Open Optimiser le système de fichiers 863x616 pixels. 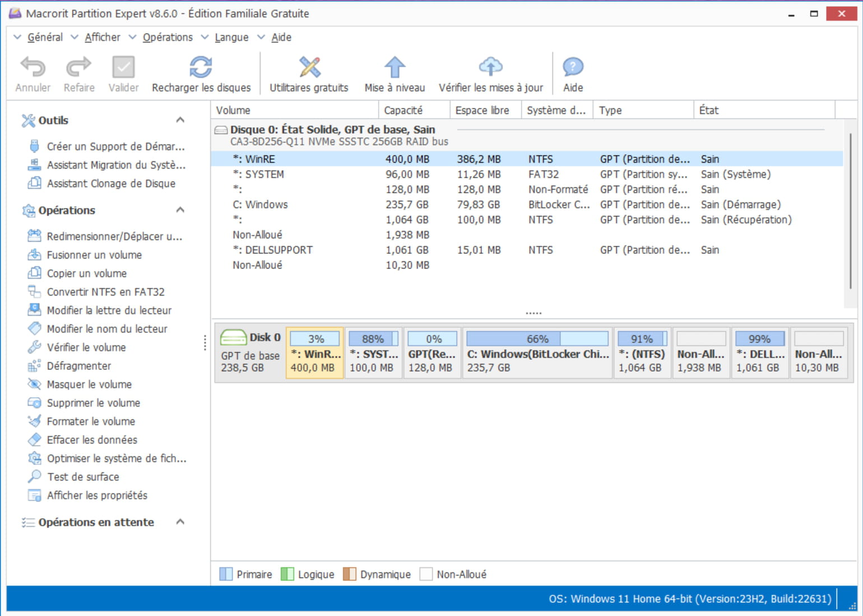coord(107,458)
